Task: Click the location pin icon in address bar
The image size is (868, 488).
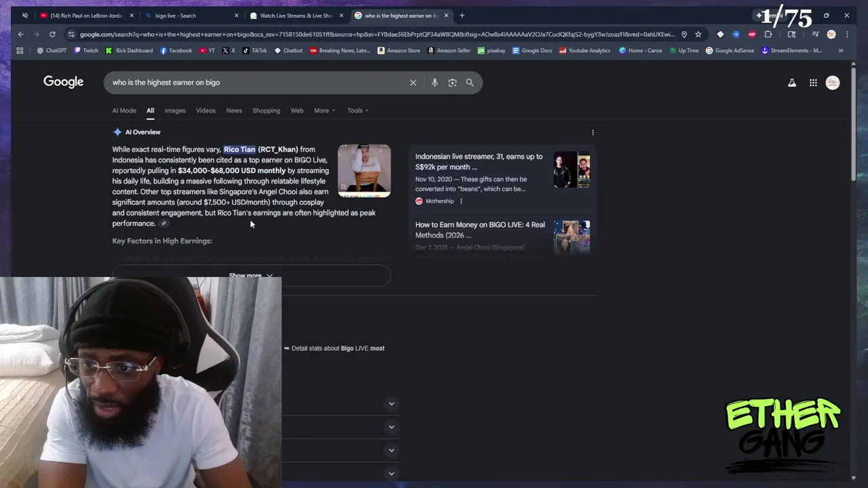Action: 684,34
